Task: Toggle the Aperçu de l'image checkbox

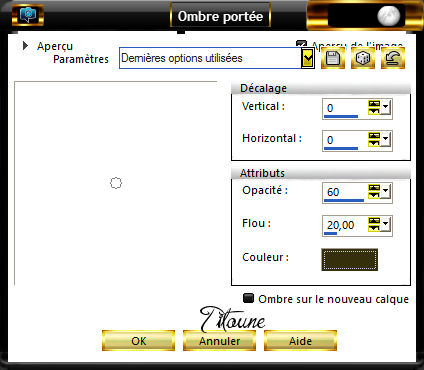Action: (301, 45)
